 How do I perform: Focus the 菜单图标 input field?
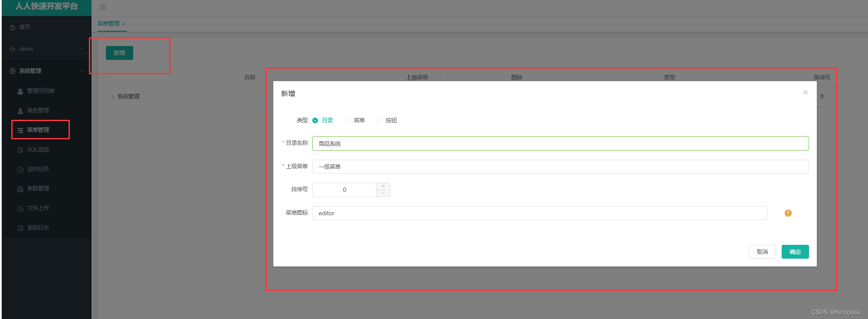540,213
